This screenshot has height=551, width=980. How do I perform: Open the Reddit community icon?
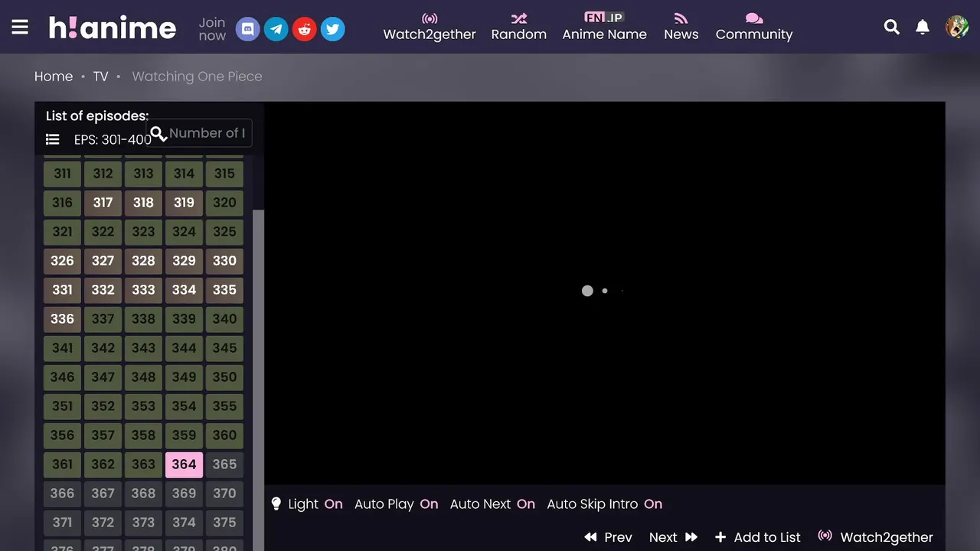tap(305, 29)
